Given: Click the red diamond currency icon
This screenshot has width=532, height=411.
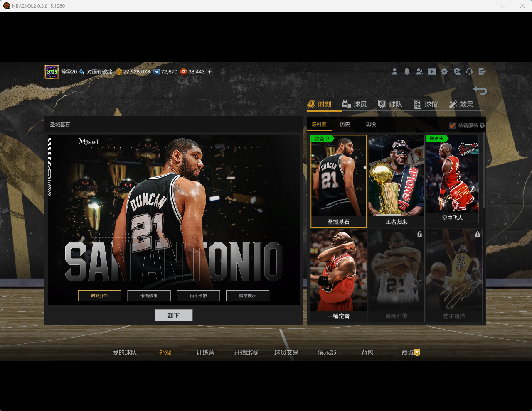Looking at the screenshot, I should click(x=183, y=72).
